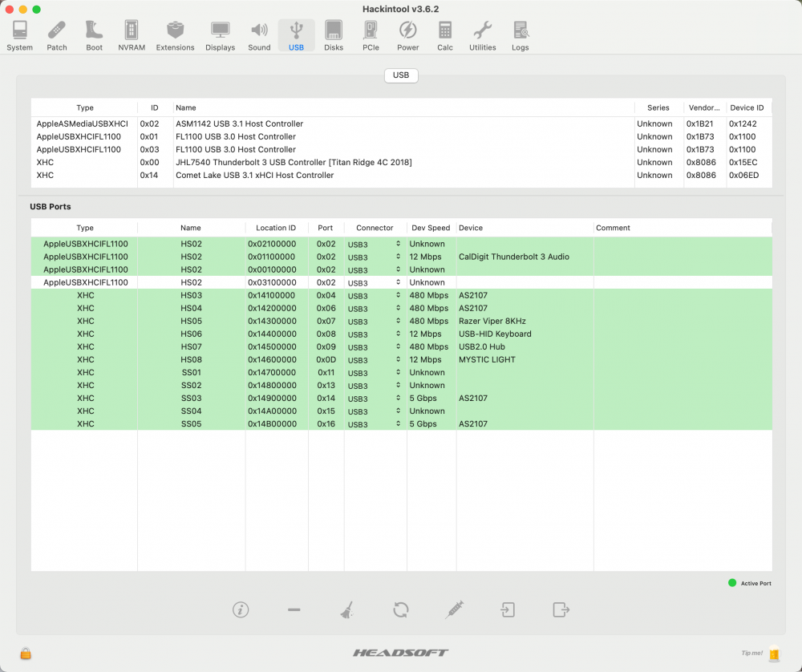Open connector dropdown for SS03 row
The width and height of the screenshot is (802, 672).
click(x=375, y=399)
